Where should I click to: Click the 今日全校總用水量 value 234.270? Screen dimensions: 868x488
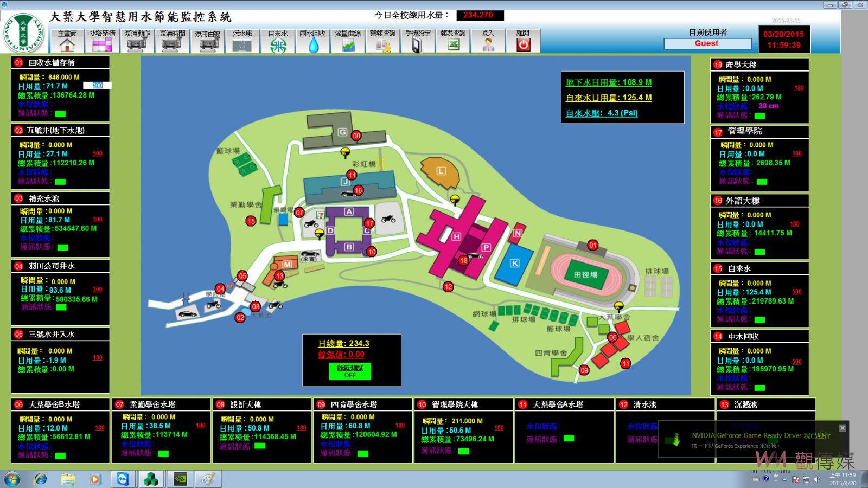click(x=480, y=15)
